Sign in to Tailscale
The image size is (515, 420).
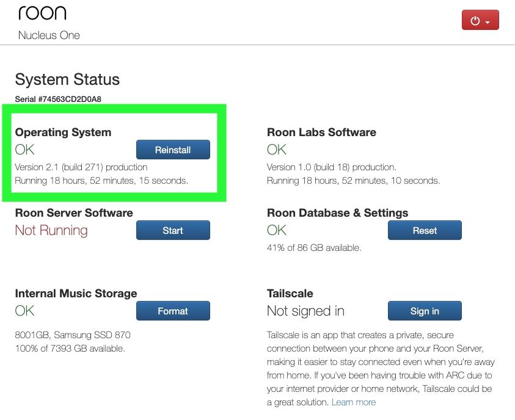point(425,311)
